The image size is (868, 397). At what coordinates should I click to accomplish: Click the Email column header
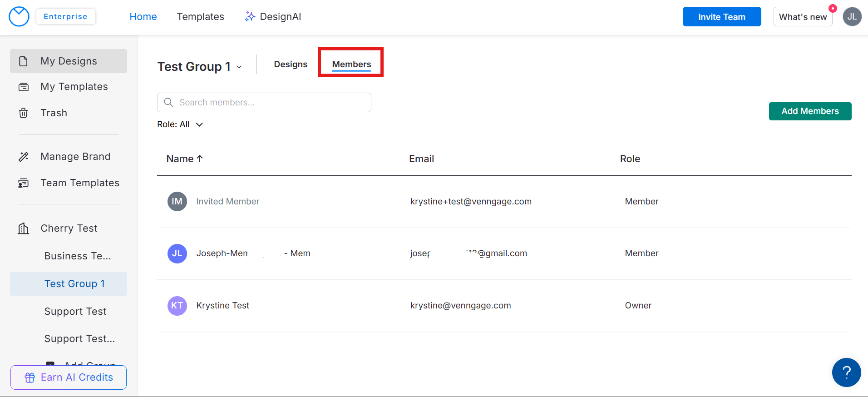pos(422,159)
